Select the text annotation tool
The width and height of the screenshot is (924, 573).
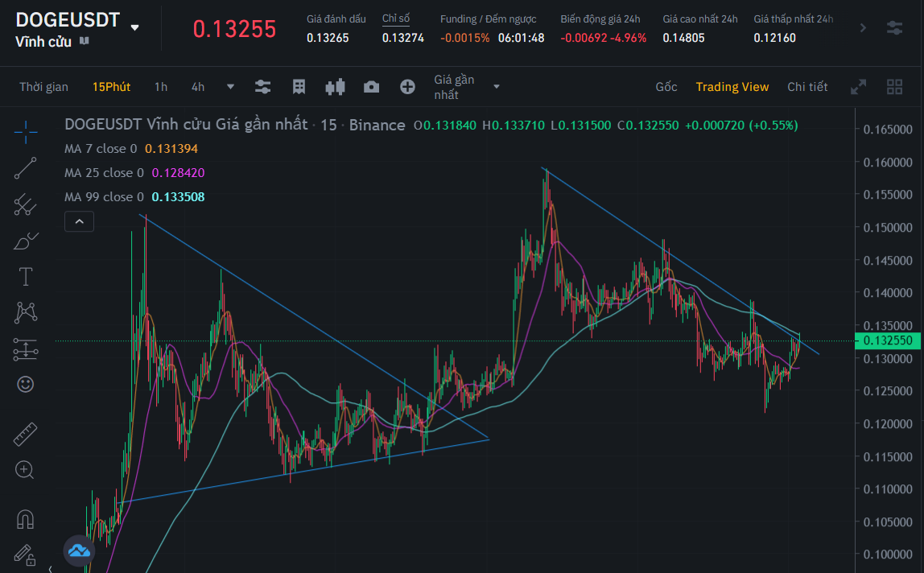25,277
